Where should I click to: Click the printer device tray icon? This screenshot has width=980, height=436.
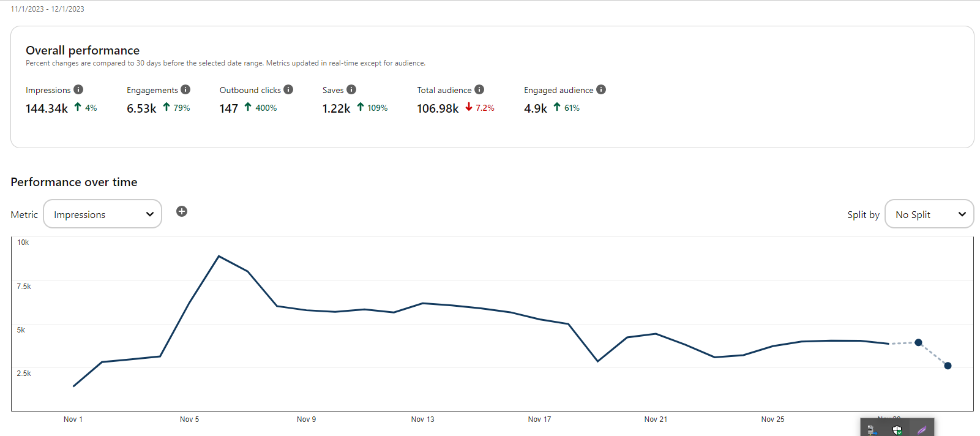pos(872,430)
